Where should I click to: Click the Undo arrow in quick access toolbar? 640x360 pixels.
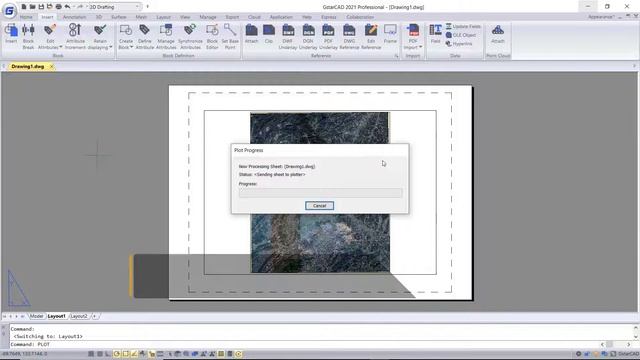pos(67,7)
